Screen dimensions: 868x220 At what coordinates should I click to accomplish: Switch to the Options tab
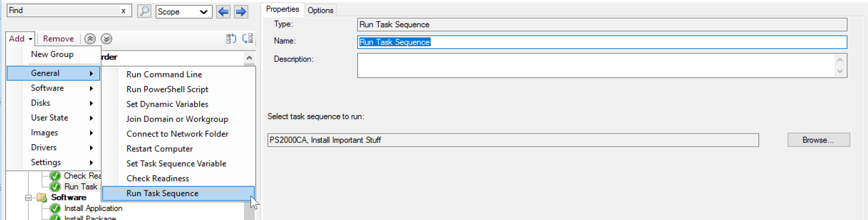(320, 10)
